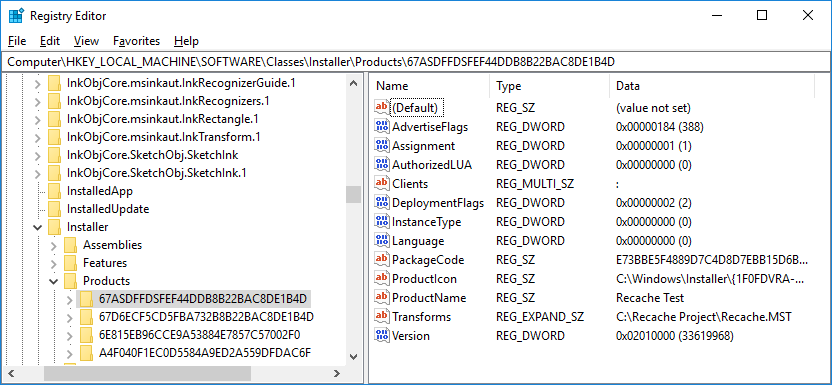The image size is (832, 385).
Task: Click the 'C:\Recache Project\Recache.MST' data cell
Action: click(x=704, y=317)
